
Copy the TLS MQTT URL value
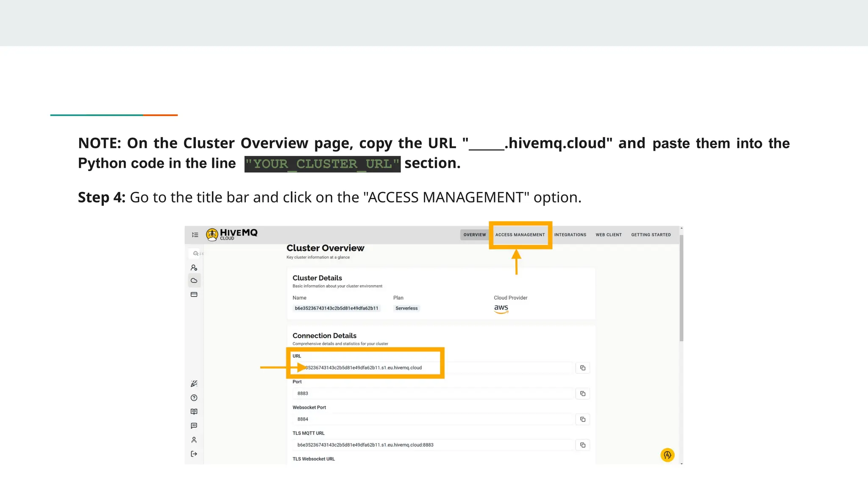point(583,445)
